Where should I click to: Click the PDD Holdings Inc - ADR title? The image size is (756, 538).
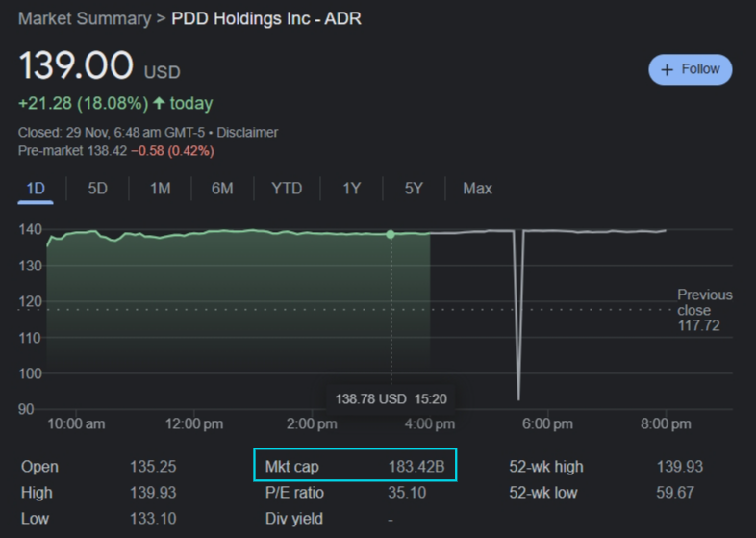pos(266,19)
